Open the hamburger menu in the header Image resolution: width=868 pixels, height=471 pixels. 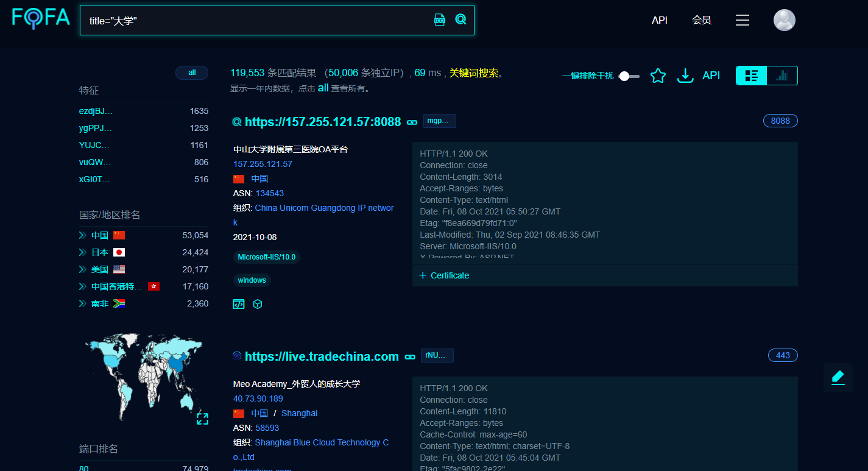pyautogui.click(x=742, y=20)
